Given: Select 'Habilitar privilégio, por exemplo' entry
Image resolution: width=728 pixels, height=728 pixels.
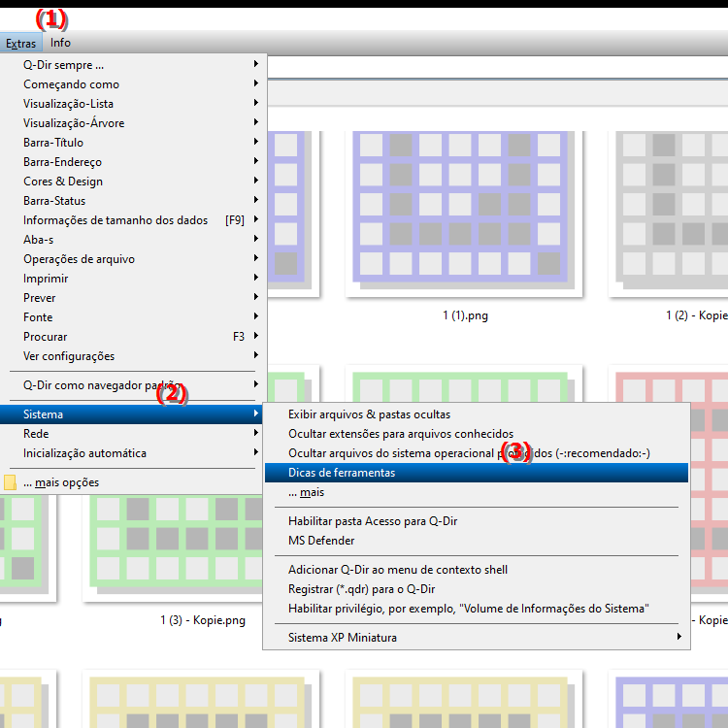Looking at the screenshot, I should [x=477, y=609].
